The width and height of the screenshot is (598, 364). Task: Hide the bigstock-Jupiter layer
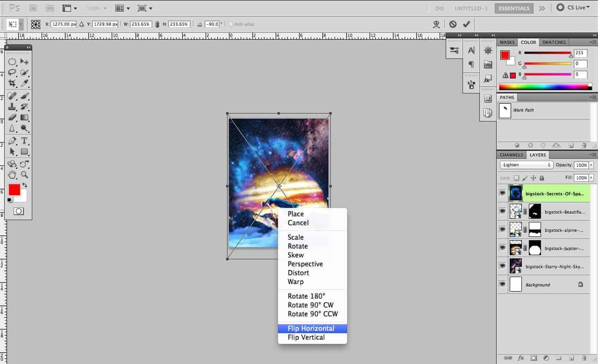pyautogui.click(x=502, y=248)
